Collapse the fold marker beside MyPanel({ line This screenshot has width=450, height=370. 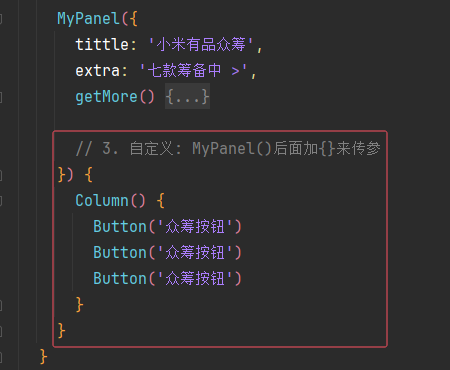1,19
